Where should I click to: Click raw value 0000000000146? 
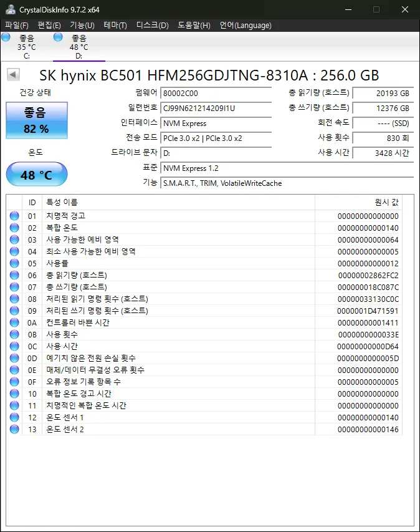point(368,429)
